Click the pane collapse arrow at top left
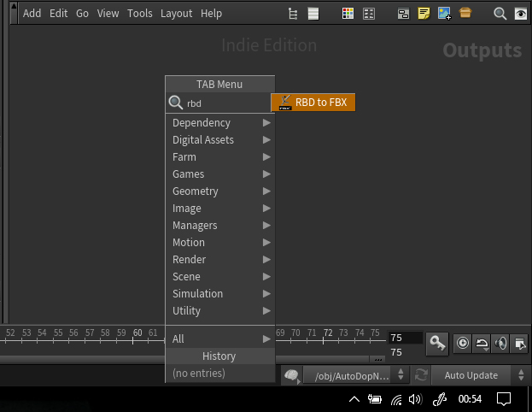 [x=14, y=13]
